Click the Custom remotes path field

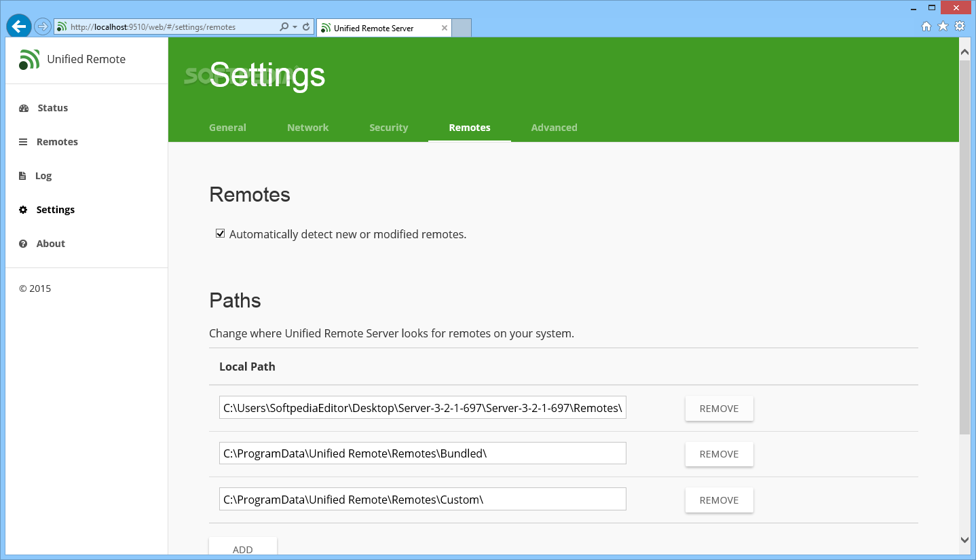422,500
